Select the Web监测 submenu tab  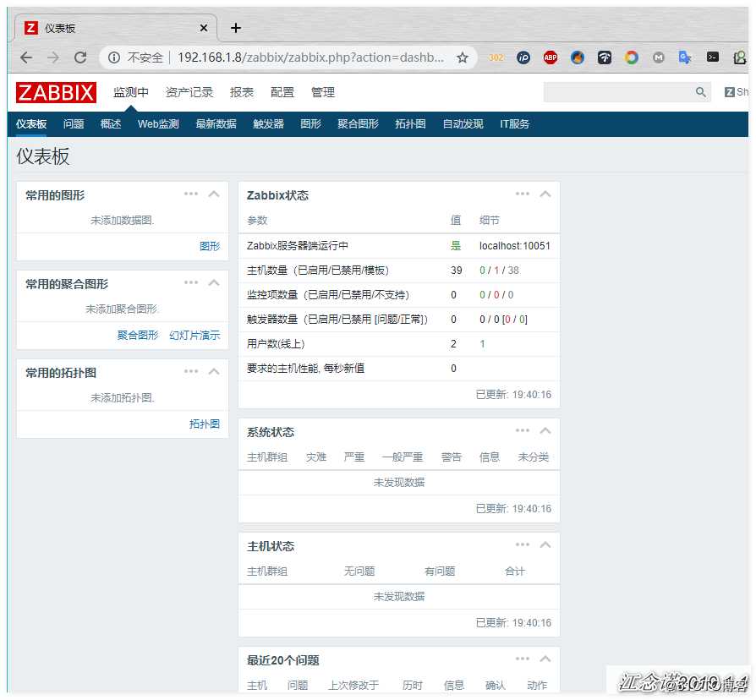(158, 124)
